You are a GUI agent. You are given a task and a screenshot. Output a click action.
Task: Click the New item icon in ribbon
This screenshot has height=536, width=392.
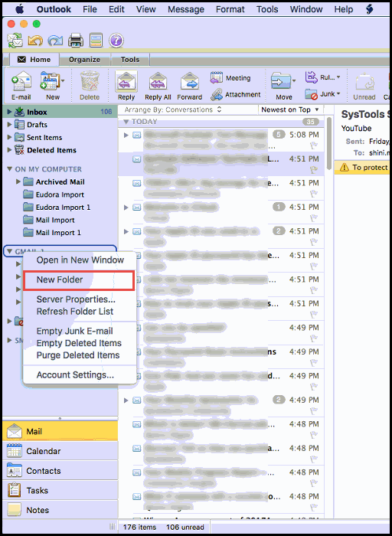50,81
